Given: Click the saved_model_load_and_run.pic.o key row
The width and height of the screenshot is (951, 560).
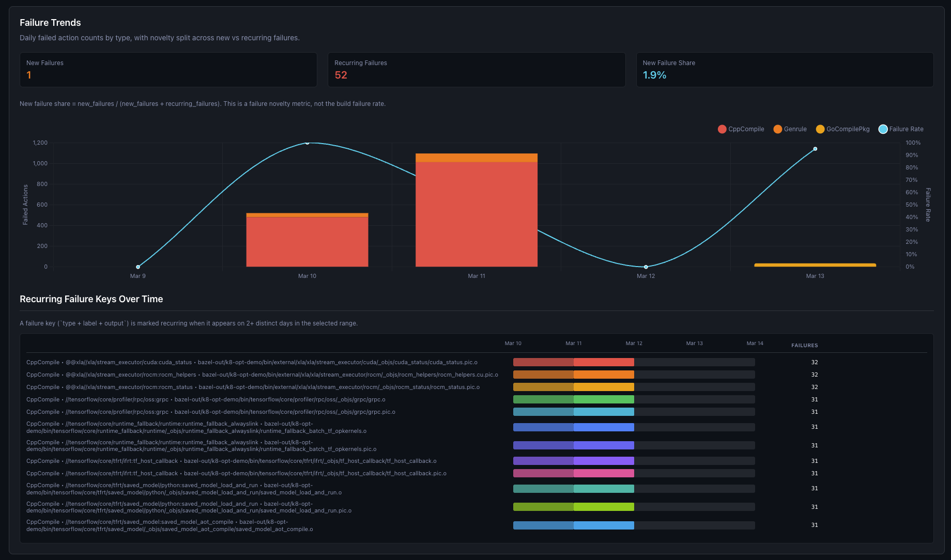Looking at the screenshot, I should (x=477, y=507).
